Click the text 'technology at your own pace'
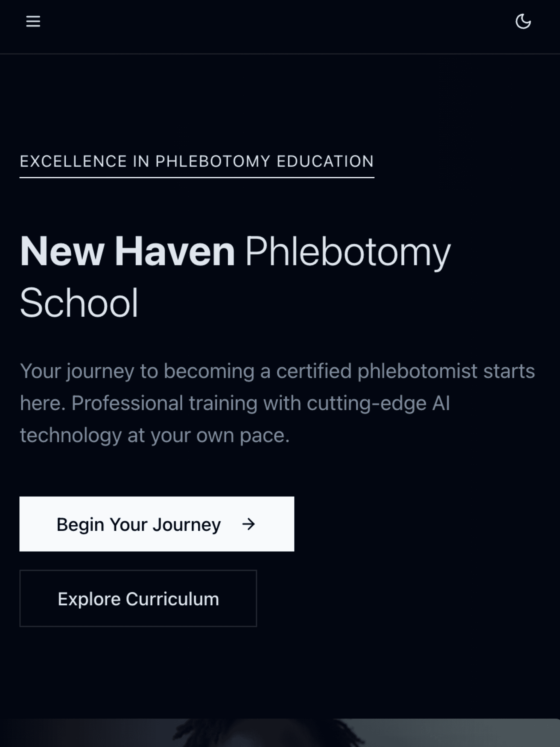The image size is (560, 747). 155,435
